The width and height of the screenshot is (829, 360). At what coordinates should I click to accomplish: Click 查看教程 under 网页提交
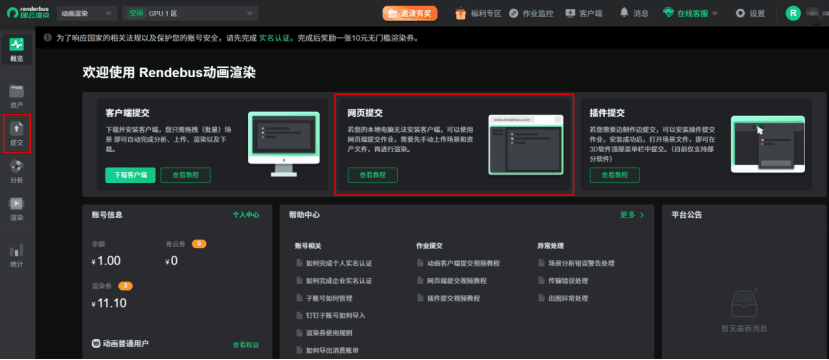tap(373, 175)
